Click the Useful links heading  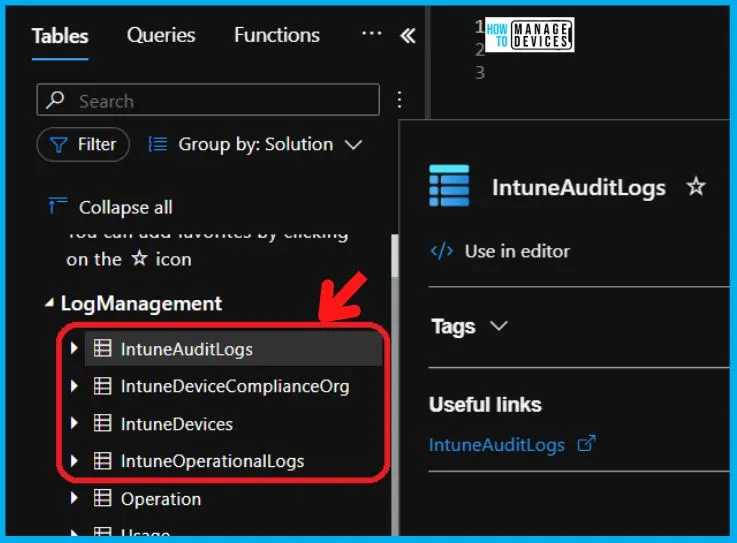pos(485,404)
